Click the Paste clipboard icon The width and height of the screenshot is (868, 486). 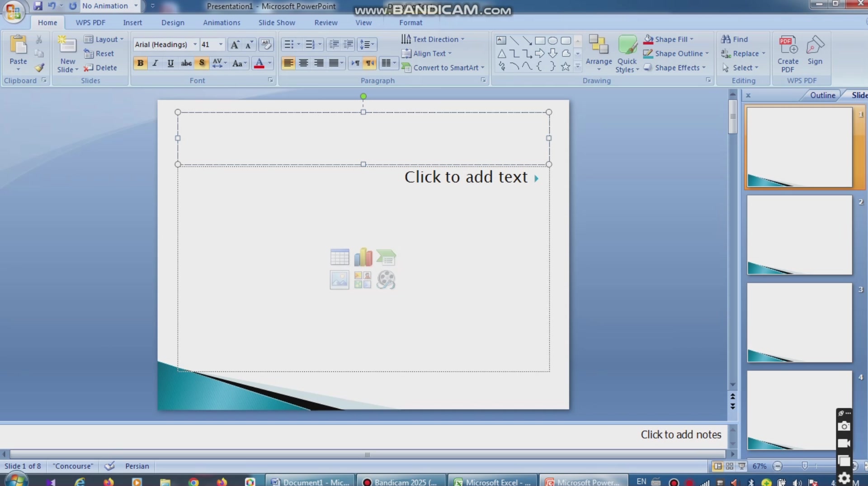(x=19, y=45)
